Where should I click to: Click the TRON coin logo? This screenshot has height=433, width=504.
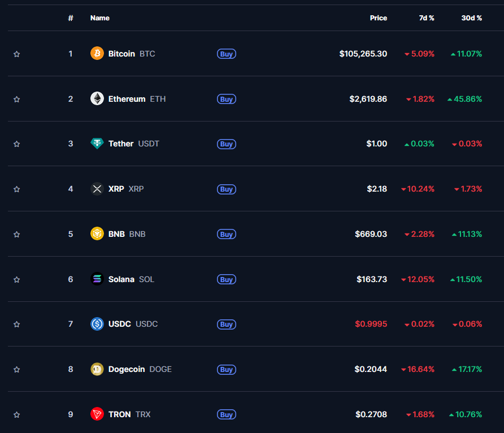pos(97,414)
